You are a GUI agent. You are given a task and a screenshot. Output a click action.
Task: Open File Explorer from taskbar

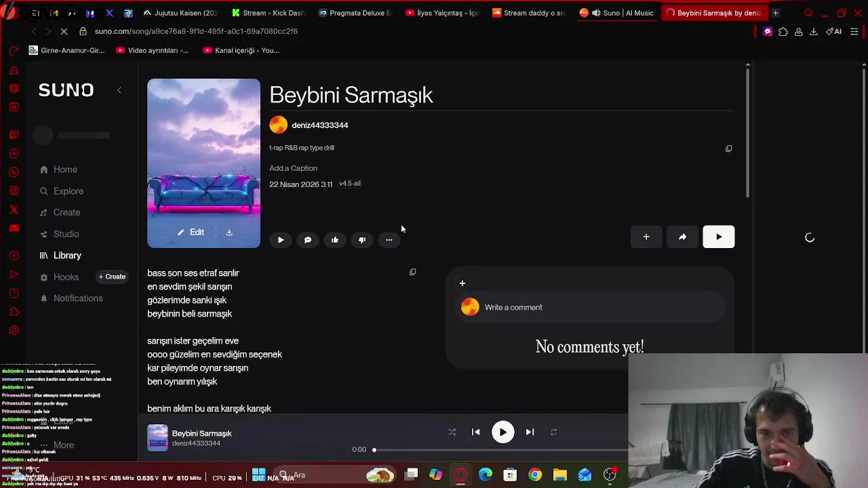tap(559, 475)
